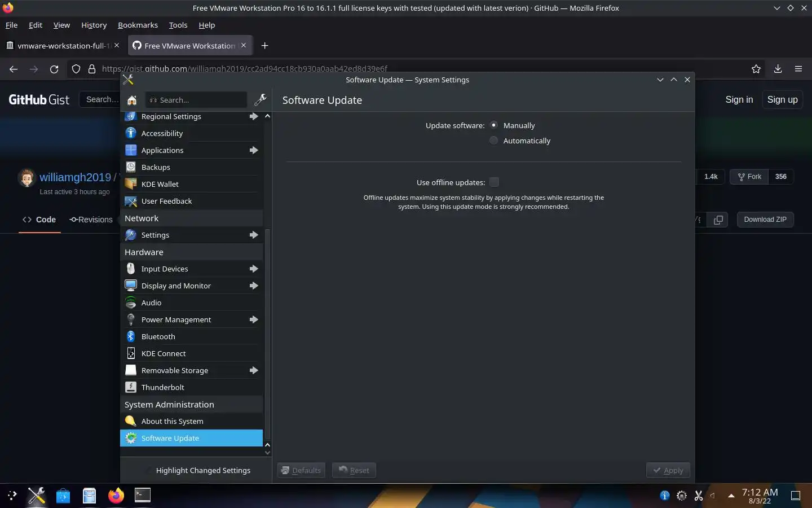This screenshot has width=812, height=508.
Task: Click the Klipper scissors tray icon
Action: click(699, 496)
